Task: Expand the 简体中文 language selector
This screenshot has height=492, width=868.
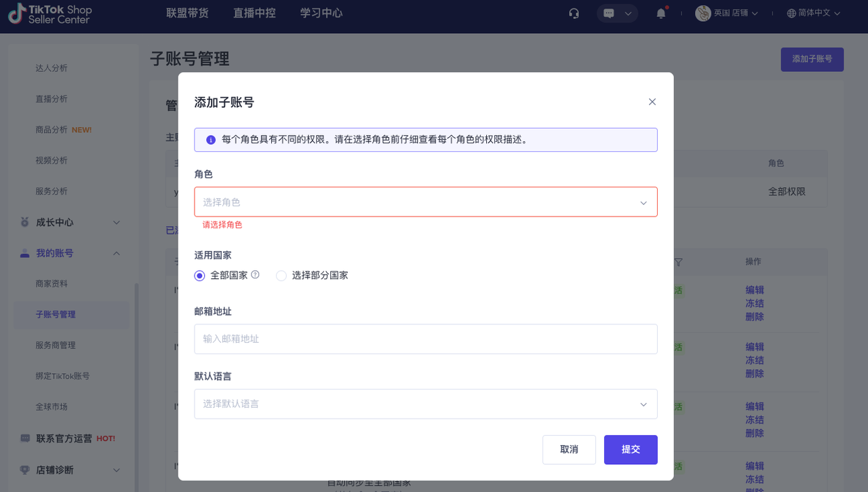Action: pos(814,14)
